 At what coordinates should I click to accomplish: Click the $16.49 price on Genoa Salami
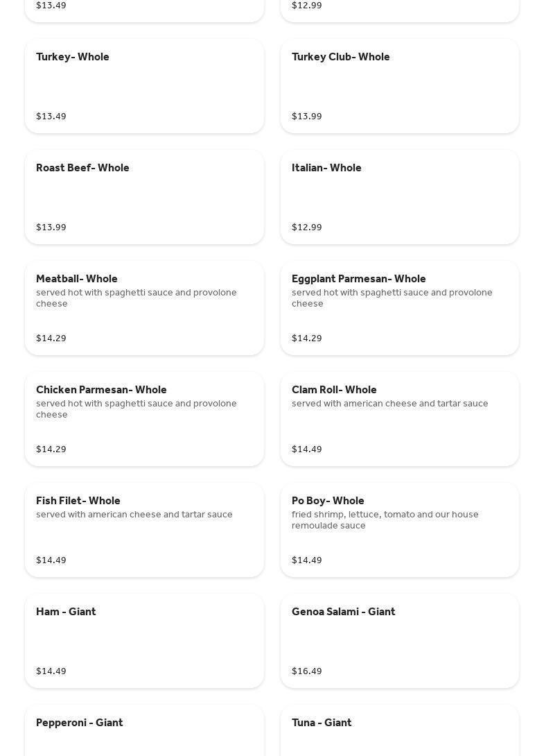(307, 671)
